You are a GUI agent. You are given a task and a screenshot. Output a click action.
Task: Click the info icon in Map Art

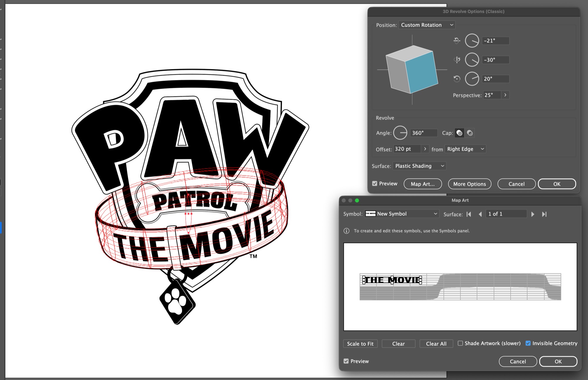347,231
